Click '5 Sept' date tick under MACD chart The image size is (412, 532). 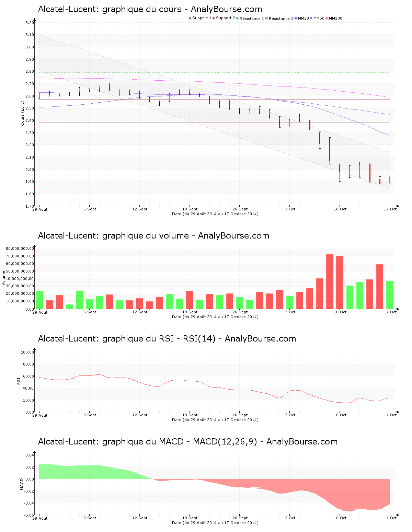coord(90,518)
